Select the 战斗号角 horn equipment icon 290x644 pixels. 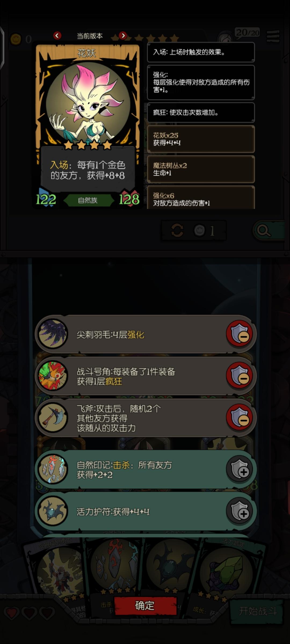coord(53,375)
